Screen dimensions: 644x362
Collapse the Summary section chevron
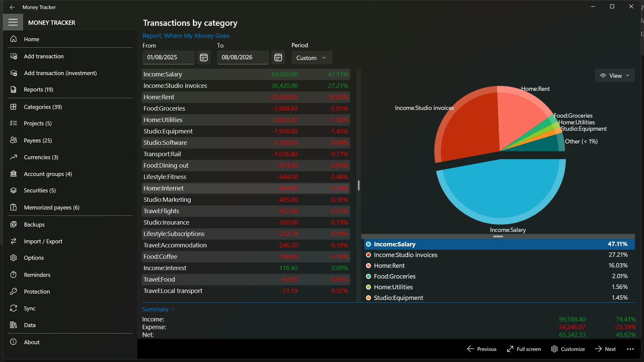[173, 309]
